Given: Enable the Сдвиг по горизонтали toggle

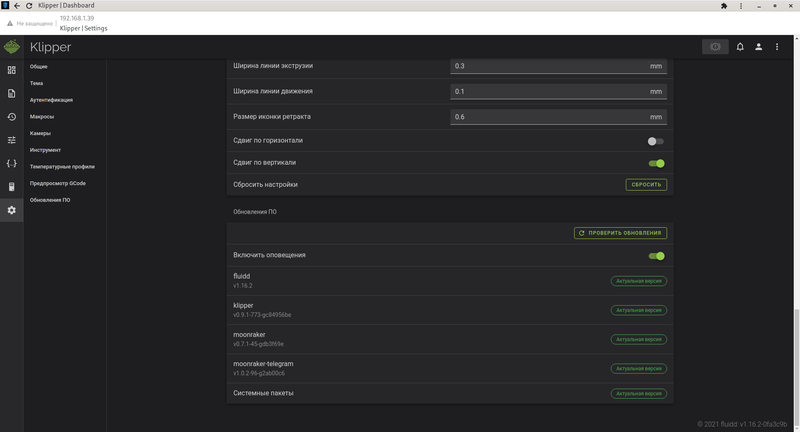Looking at the screenshot, I should click(x=656, y=142).
